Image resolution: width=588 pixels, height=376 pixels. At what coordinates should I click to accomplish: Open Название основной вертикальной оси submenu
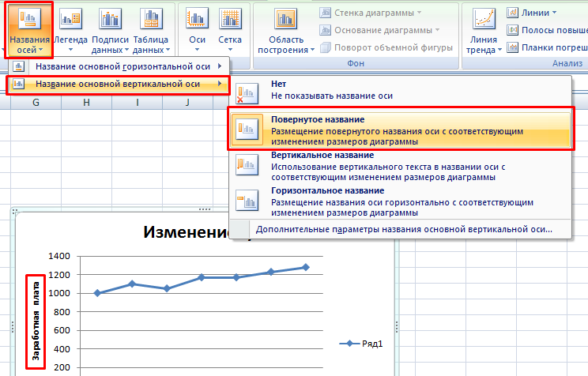pyautogui.click(x=119, y=84)
